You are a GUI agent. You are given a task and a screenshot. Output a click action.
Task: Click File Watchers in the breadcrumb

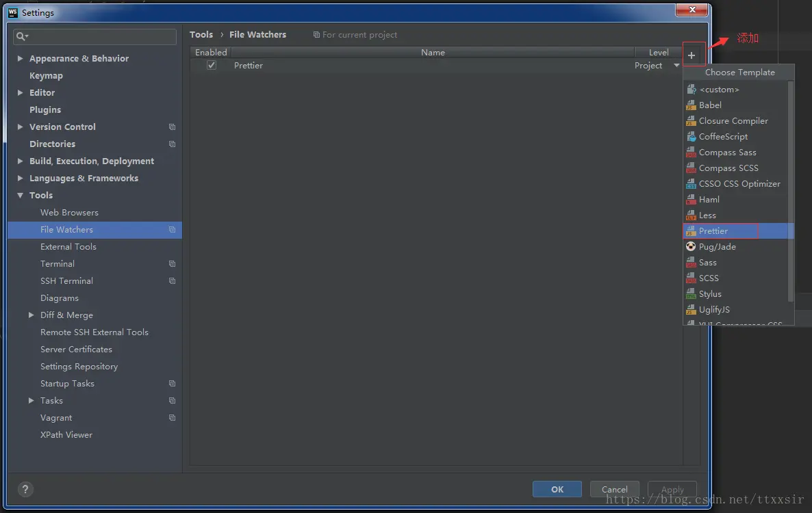[257, 34]
